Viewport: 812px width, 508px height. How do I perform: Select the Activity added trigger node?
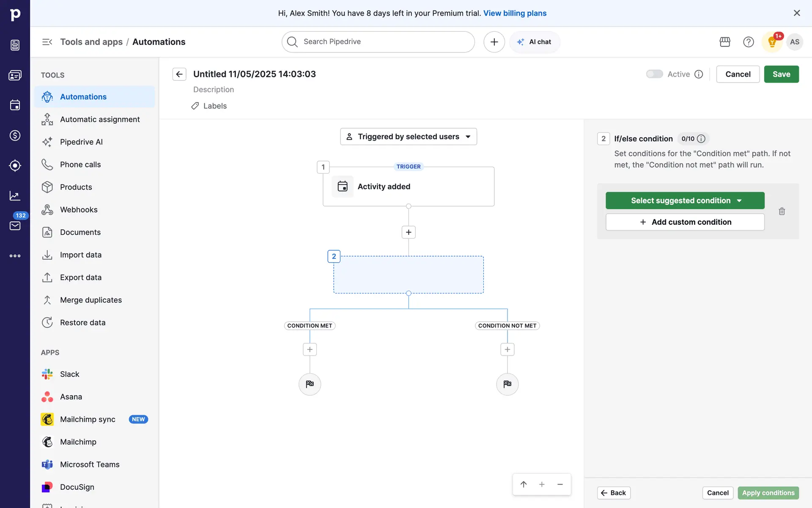pos(409,187)
